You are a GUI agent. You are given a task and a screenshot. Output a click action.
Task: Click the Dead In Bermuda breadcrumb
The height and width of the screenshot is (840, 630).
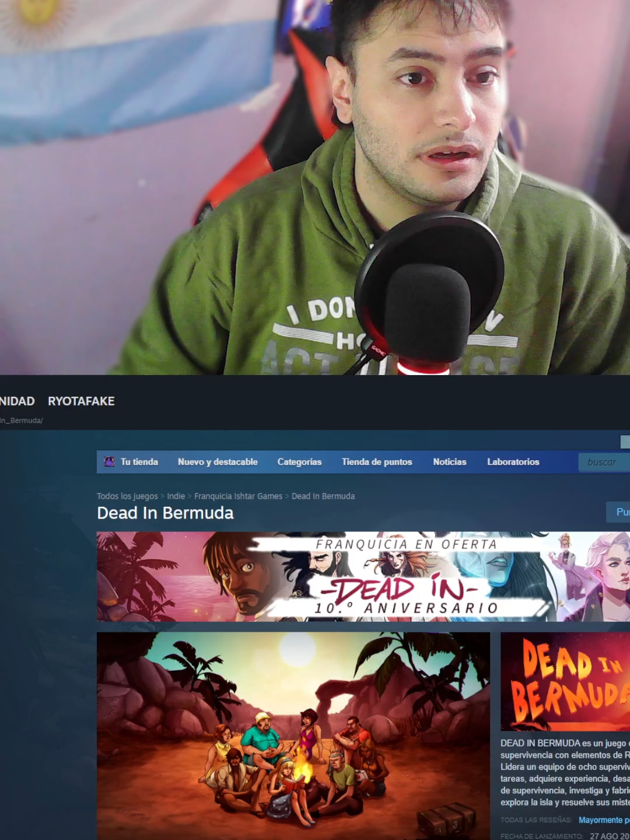pos(323,496)
